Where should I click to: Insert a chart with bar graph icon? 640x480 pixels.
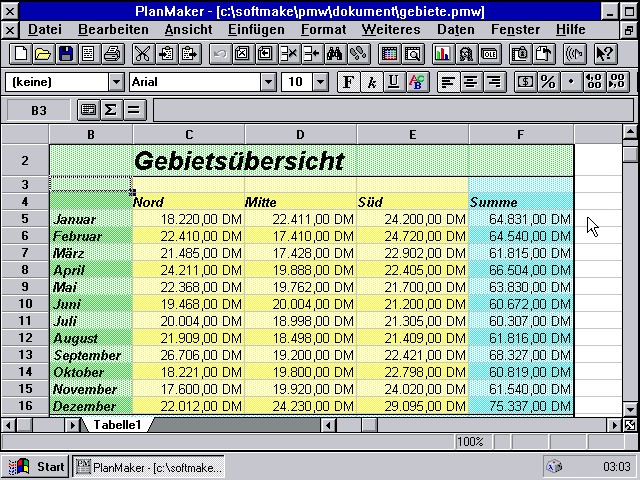(x=442, y=54)
